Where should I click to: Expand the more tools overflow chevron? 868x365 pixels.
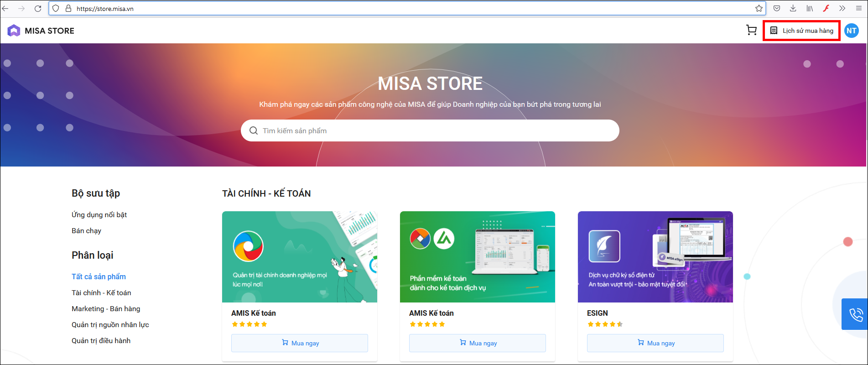(x=842, y=9)
